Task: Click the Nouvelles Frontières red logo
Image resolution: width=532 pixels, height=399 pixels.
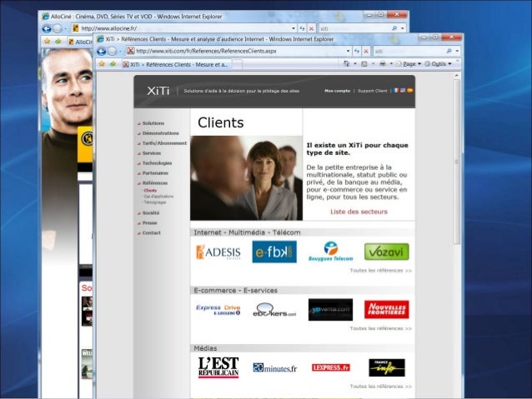Action: (386, 310)
